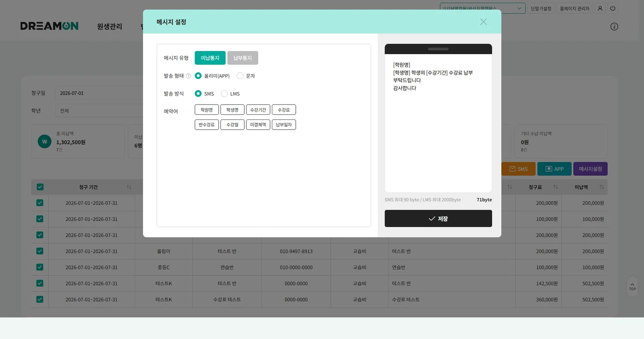Click the 중등C student name cell
This screenshot has height=339, width=644.
pos(164,267)
